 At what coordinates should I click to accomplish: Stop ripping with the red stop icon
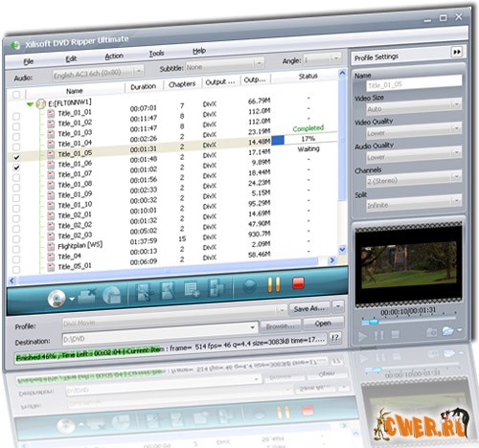[298, 282]
